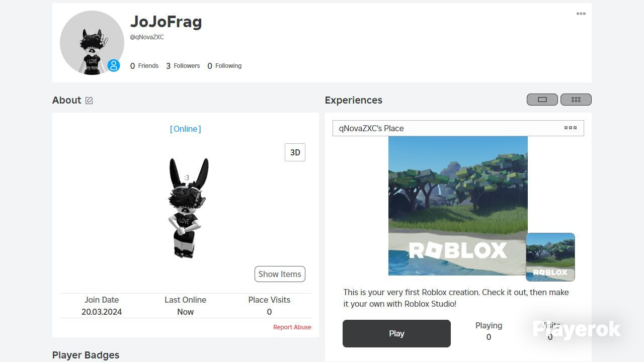Click the edit About pencil icon
This screenshot has width=644, height=362.
coord(89,101)
